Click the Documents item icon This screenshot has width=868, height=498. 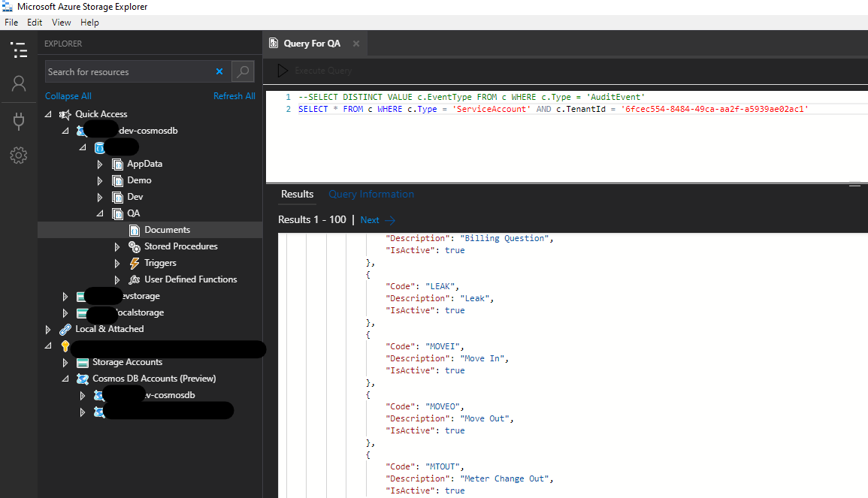coord(135,230)
